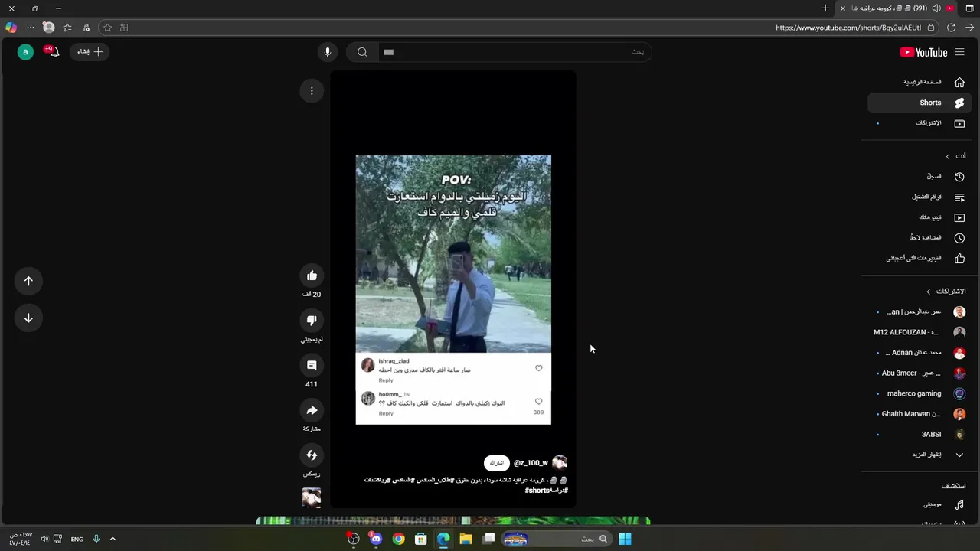
Task: Open the green 'a' account avatar
Action: pos(25,52)
